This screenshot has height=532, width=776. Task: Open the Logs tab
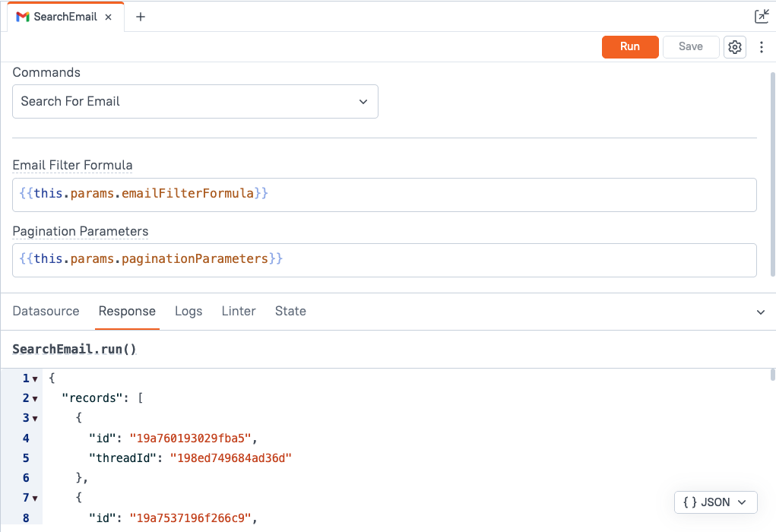pos(188,312)
